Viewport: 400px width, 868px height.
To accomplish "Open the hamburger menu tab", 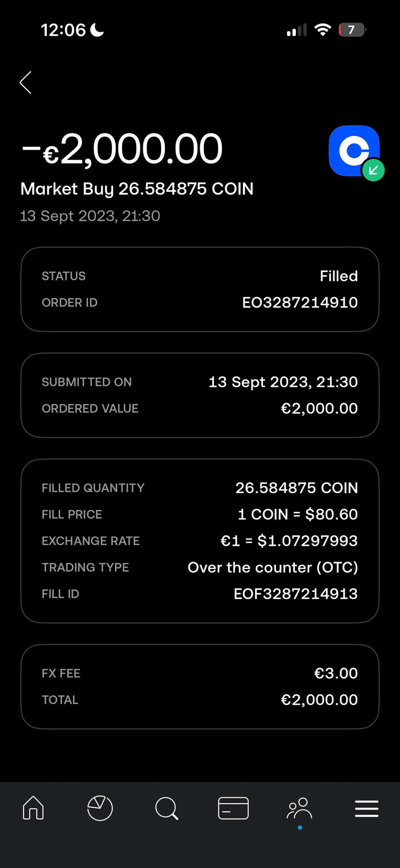I will [367, 808].
